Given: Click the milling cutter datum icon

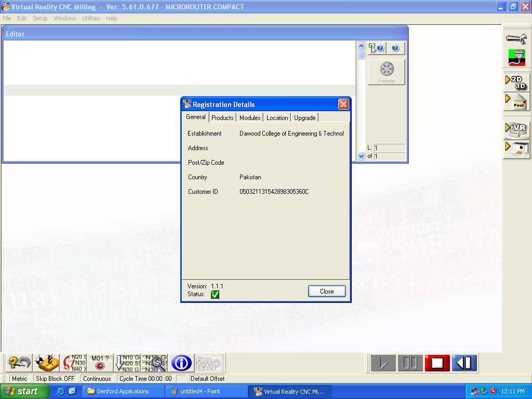Looking at the screenshot, I should pos(46,363).
